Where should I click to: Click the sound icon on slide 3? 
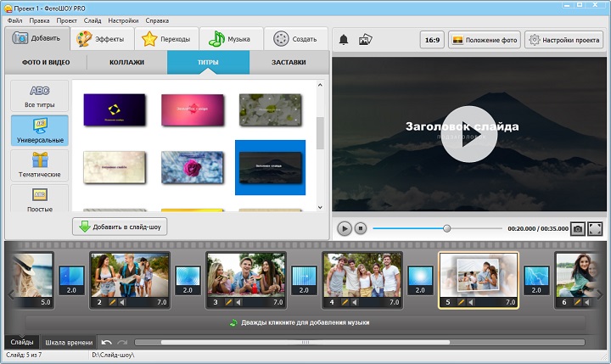(240, 302)
